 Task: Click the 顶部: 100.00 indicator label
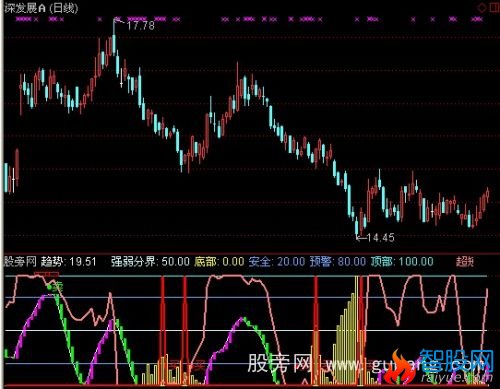click(402, 262)
